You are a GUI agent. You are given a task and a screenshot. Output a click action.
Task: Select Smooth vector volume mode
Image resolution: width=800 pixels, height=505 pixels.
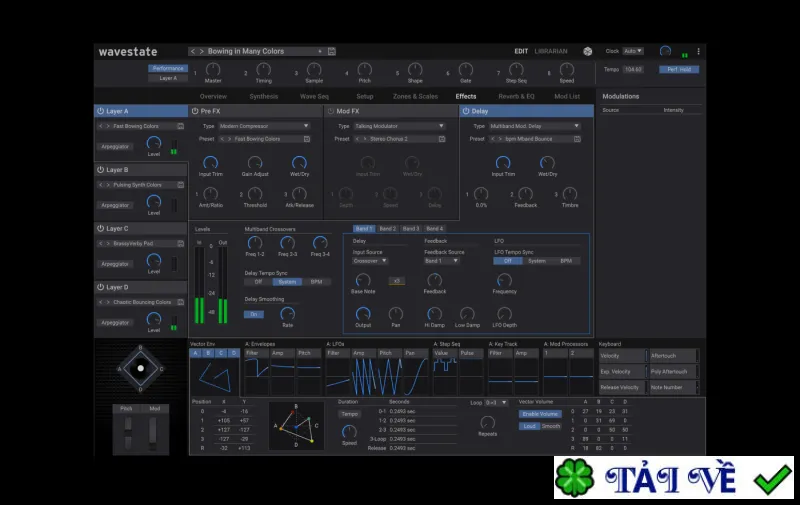[551, 426]
